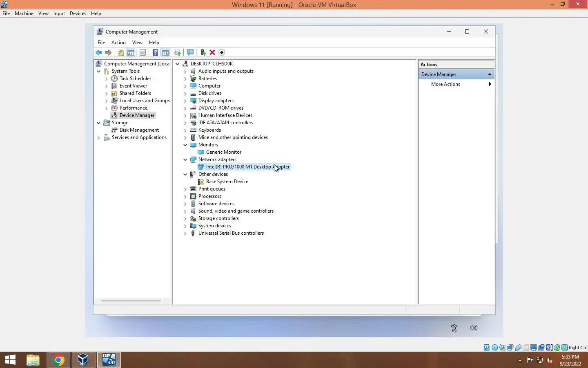Click the red X Uninstall device icon
The height and width of the screenshot is (368, 588).
click(x=212, y=52)
